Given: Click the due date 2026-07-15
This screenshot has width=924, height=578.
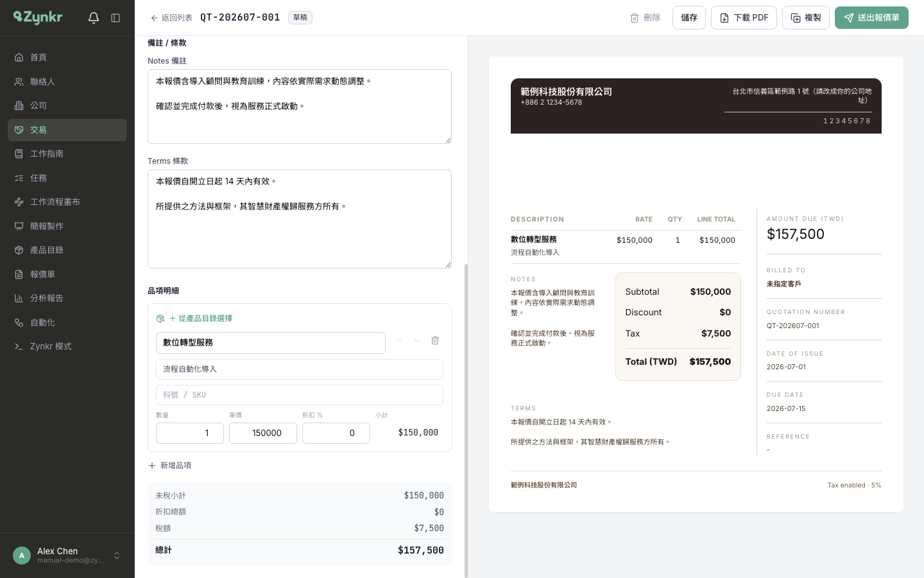Looking at the screenshot, I should pos(786,408).
